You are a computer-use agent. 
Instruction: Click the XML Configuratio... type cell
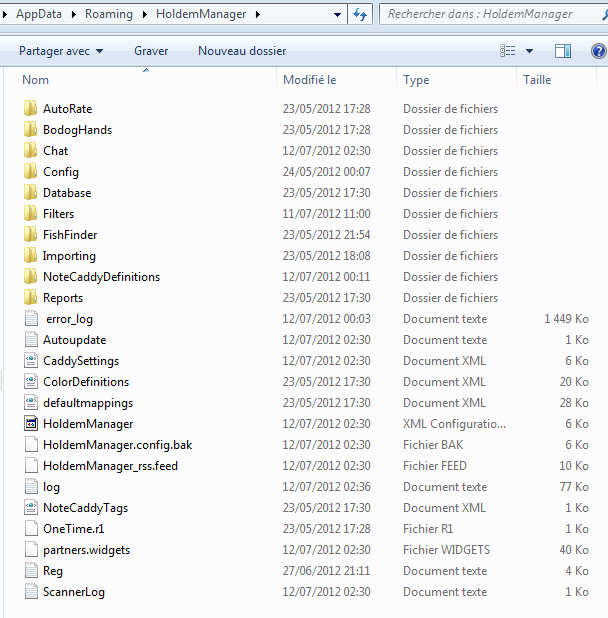[454, 423]
